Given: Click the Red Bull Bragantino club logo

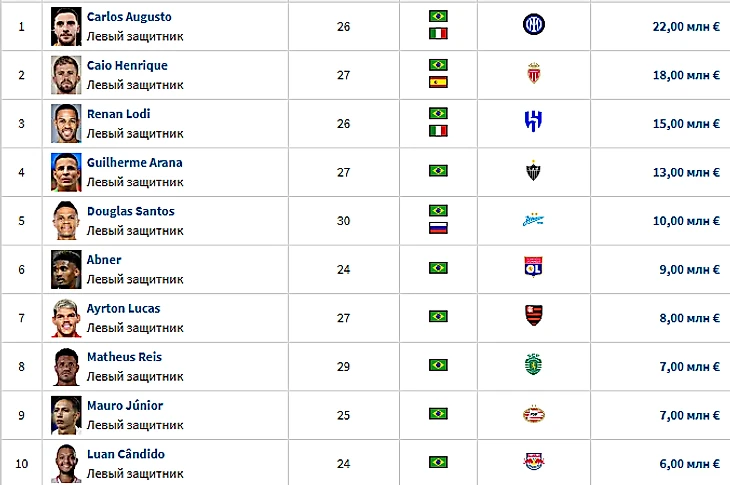Looking at the screenshot, I should (534, 461).
